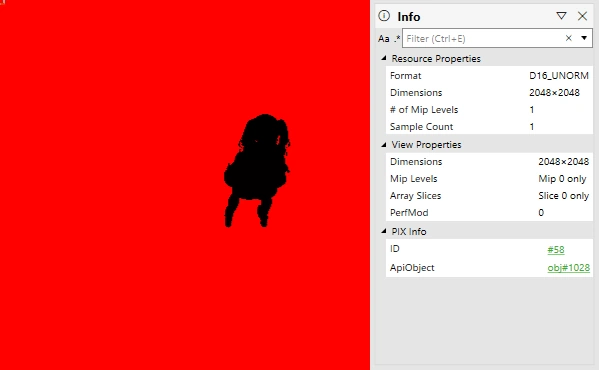Select the Array Slices label

coord(415,196)
